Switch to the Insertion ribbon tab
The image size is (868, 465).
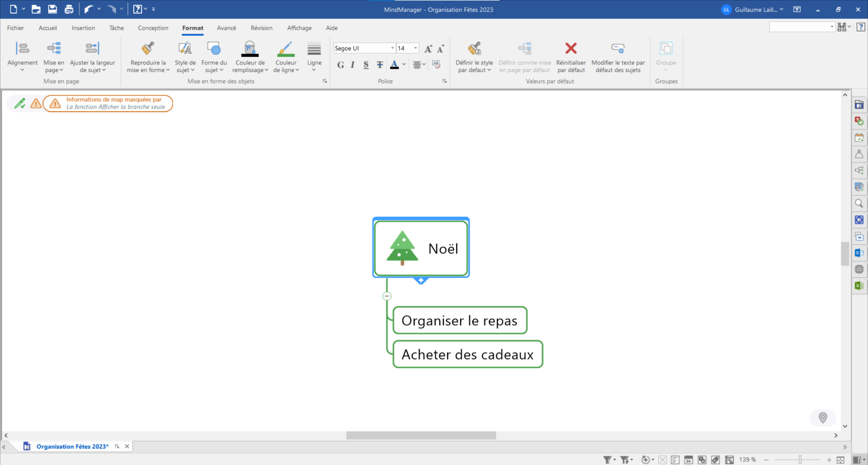(x=83, y=28)
